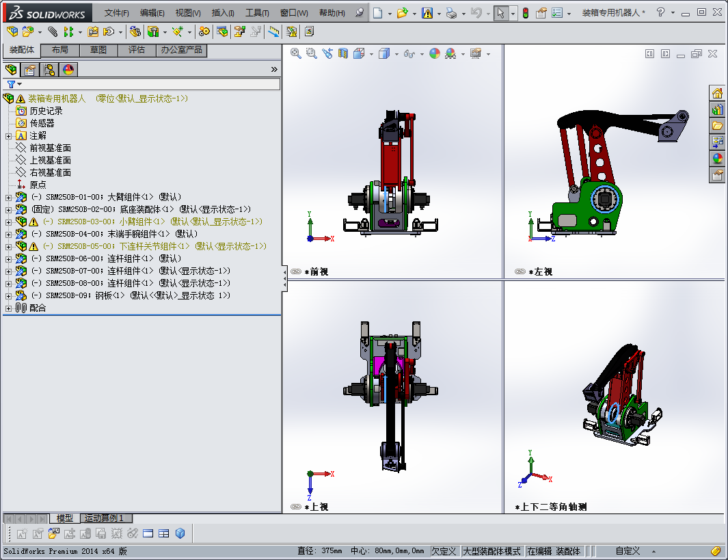The width and height of the screenshot is (728, 560).
Task: Click the link icon beside *上视
Action: tap(296, 507)
